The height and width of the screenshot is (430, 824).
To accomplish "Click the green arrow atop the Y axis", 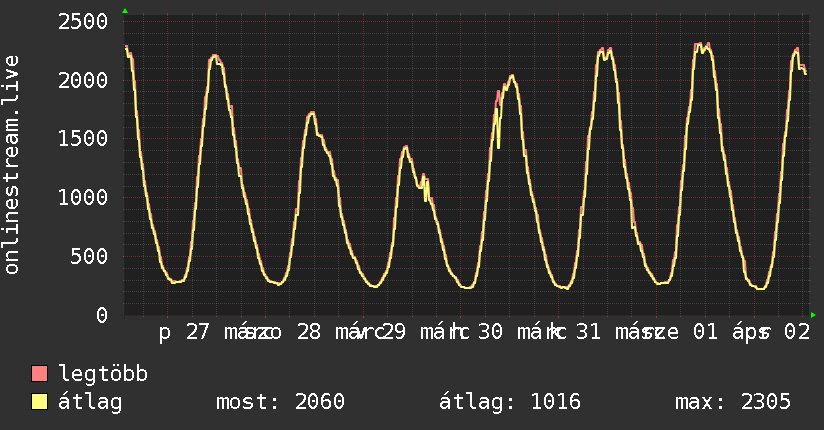I will coord(125,11).
